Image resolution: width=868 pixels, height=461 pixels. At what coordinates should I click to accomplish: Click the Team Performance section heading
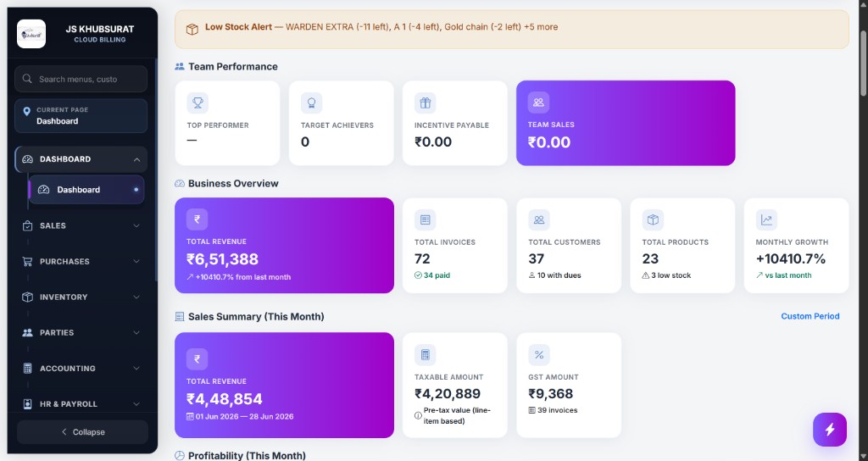[233, 66]
